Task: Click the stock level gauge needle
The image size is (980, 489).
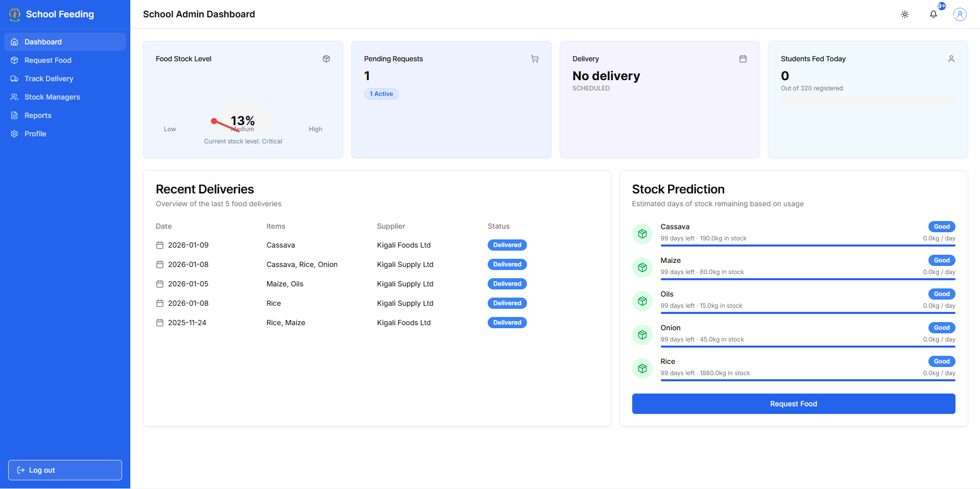Action: (225, 126)
